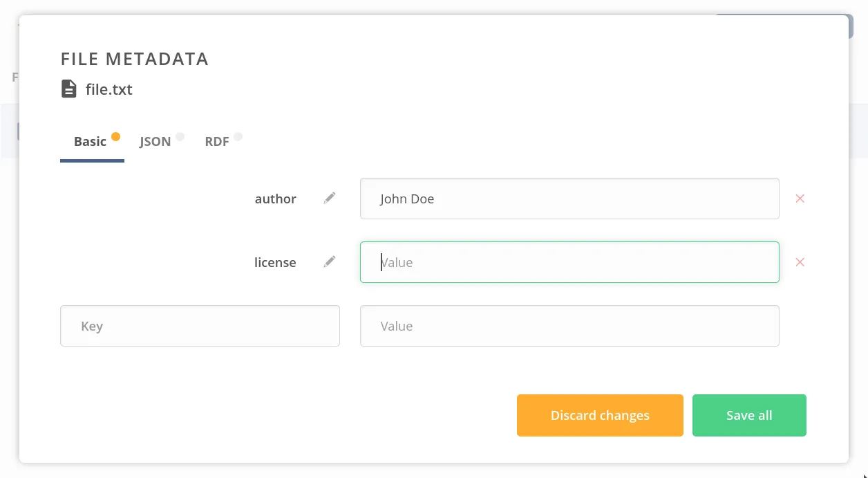
Task: Go to the RDF metadata tab
Action: click(x=216, y=142)
